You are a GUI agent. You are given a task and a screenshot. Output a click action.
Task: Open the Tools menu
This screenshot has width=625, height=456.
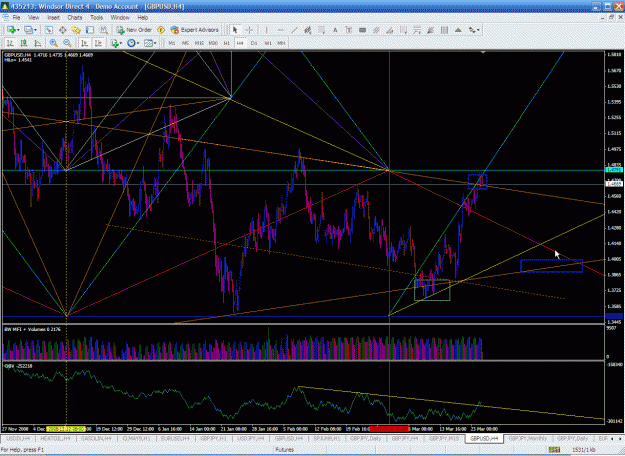point(96,18)
